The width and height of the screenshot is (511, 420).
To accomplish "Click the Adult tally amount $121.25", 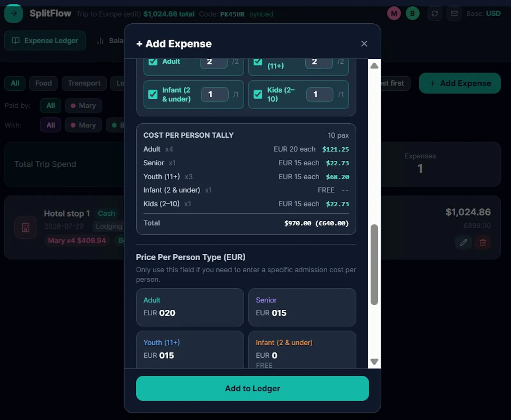I will [x=335, y=149].
